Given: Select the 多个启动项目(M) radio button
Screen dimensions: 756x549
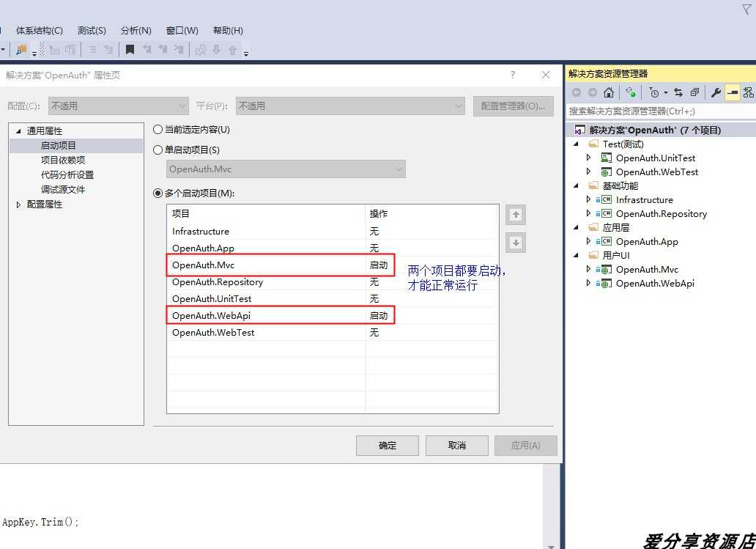Looking at the screenshot, I should (157, 193).
